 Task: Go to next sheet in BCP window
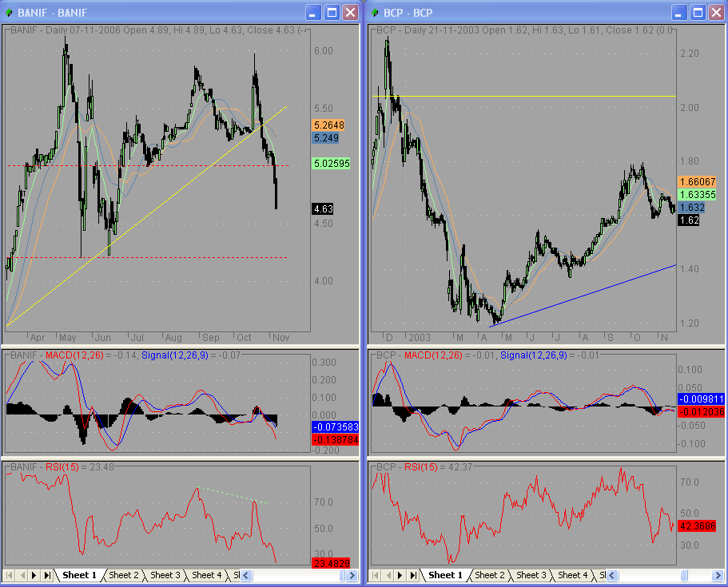400,575
